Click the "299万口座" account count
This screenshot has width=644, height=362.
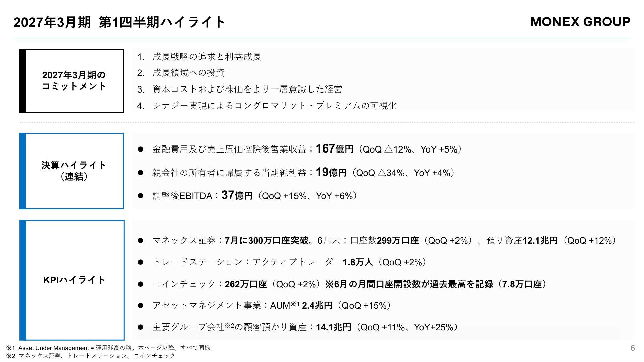(398, 240)
